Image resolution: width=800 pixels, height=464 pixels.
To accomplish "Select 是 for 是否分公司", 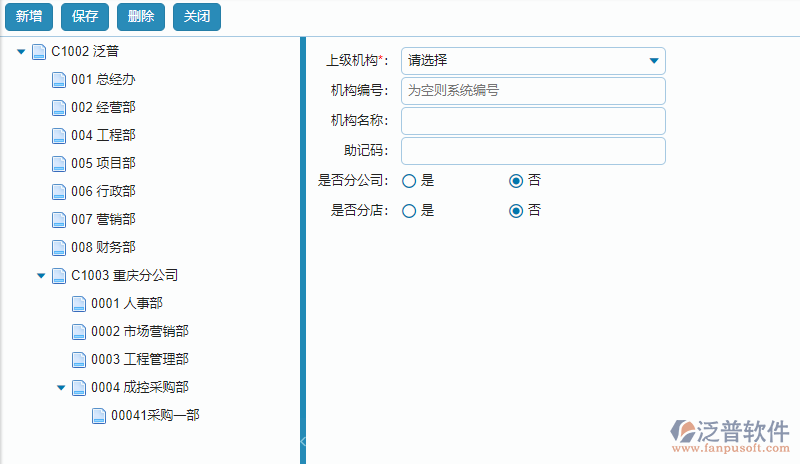I will pos(409,181).
